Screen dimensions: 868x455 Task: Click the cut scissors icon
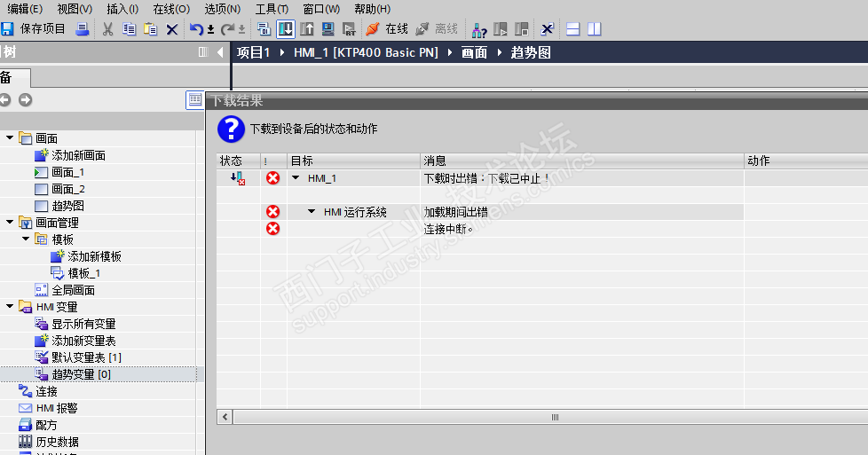(x=108, y=28)
